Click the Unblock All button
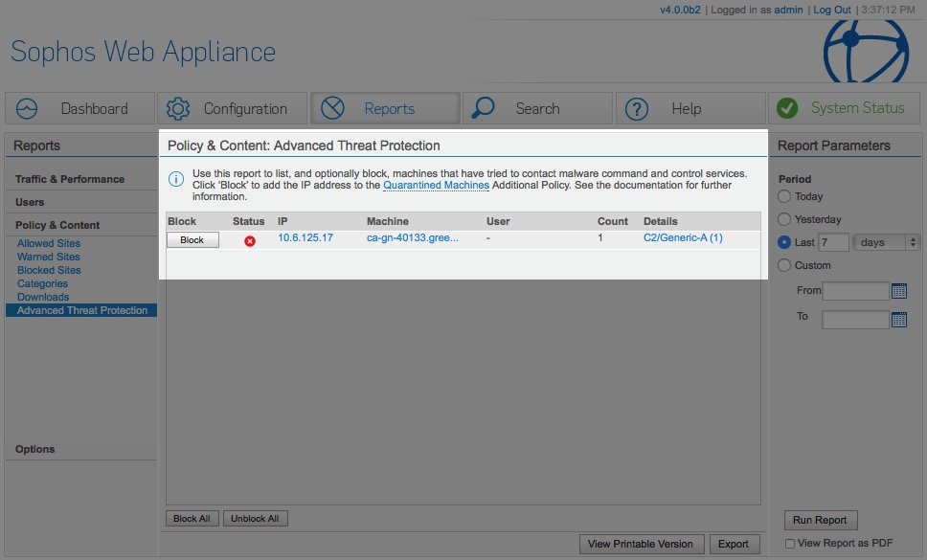The height and width of the screenshot is (560, 927). (255, 519)
